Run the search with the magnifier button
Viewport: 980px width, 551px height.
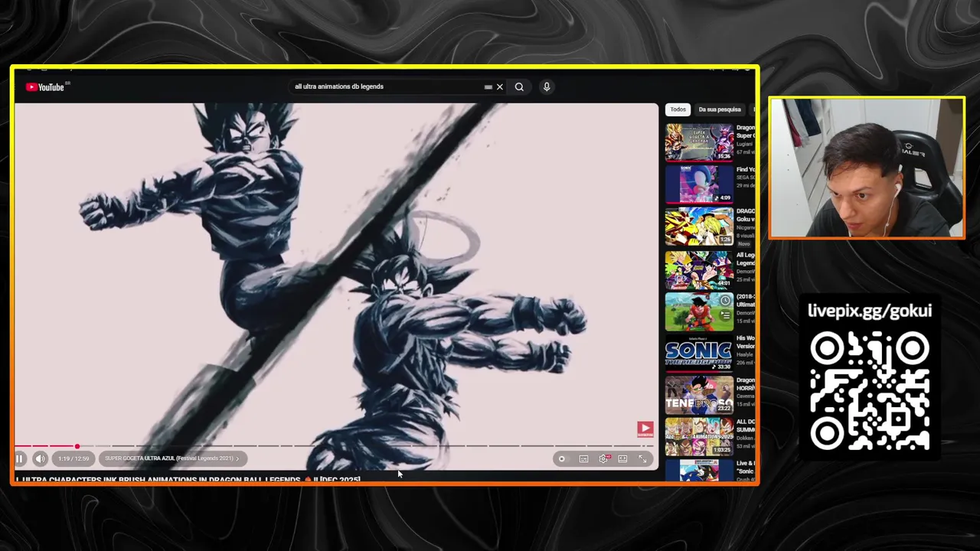click(x=519, y=87)
